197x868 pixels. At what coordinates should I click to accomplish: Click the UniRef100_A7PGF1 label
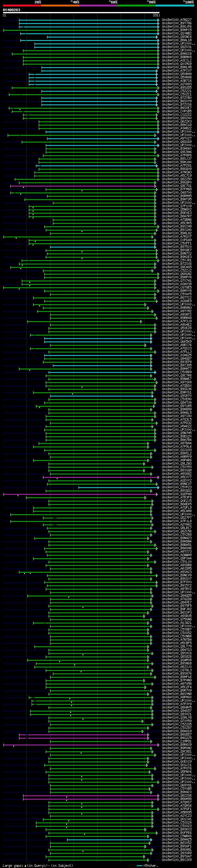pos(176,809)
